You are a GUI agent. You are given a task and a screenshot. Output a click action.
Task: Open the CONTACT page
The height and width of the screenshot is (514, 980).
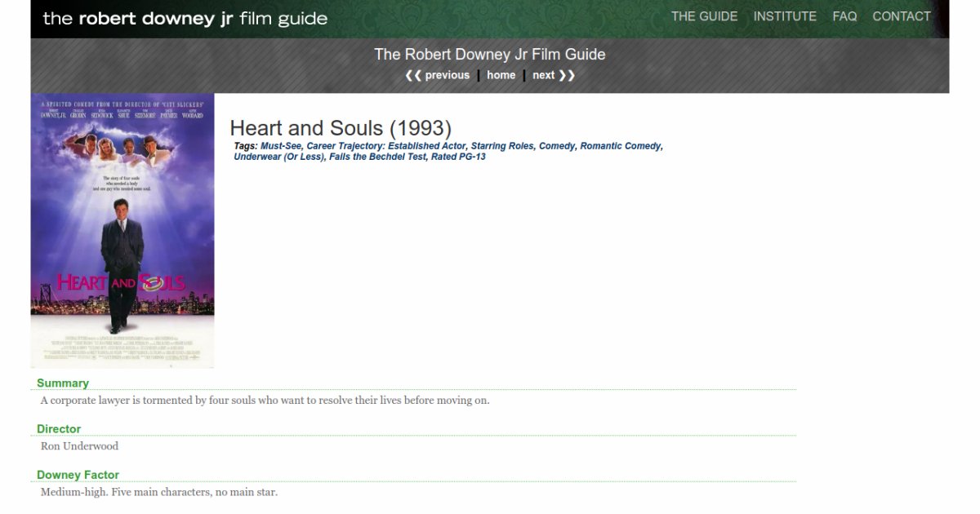pyautogui.click(x=902, y=16)
